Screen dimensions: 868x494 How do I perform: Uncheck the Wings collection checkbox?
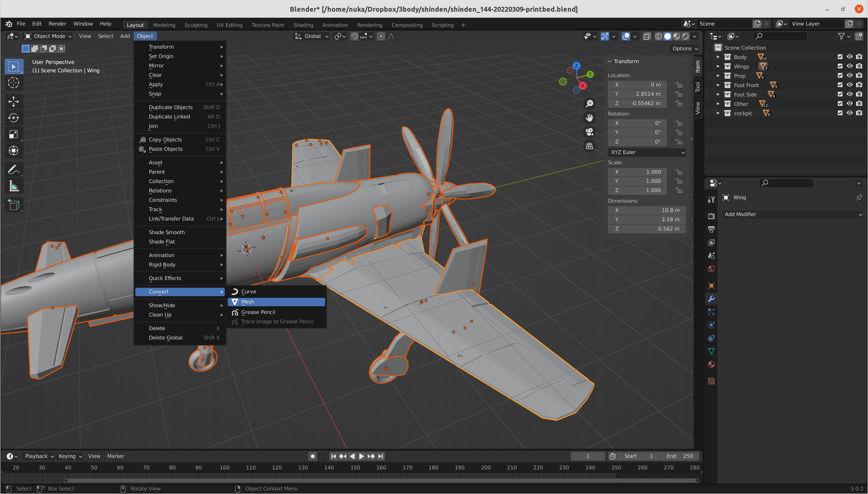[x=840, y=66]
